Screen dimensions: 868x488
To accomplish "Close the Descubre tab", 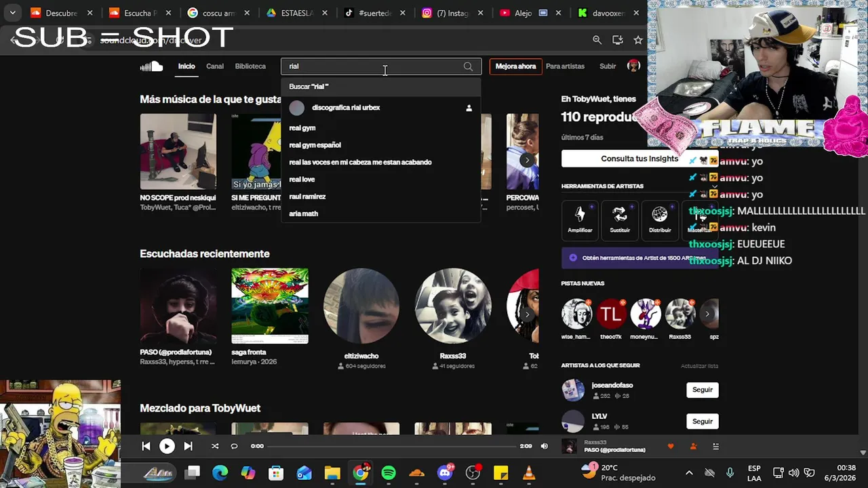I will point(90,13).
